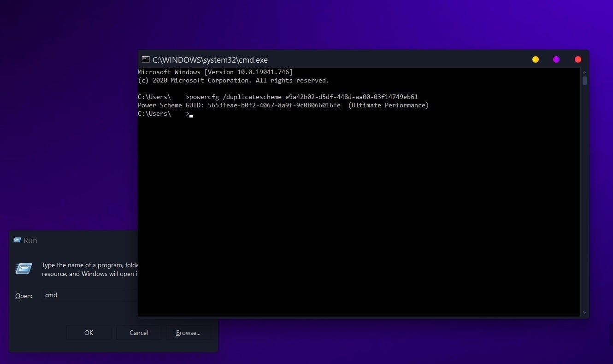Minimize Command Prompt using the yellow button

(x=535, y=59)
